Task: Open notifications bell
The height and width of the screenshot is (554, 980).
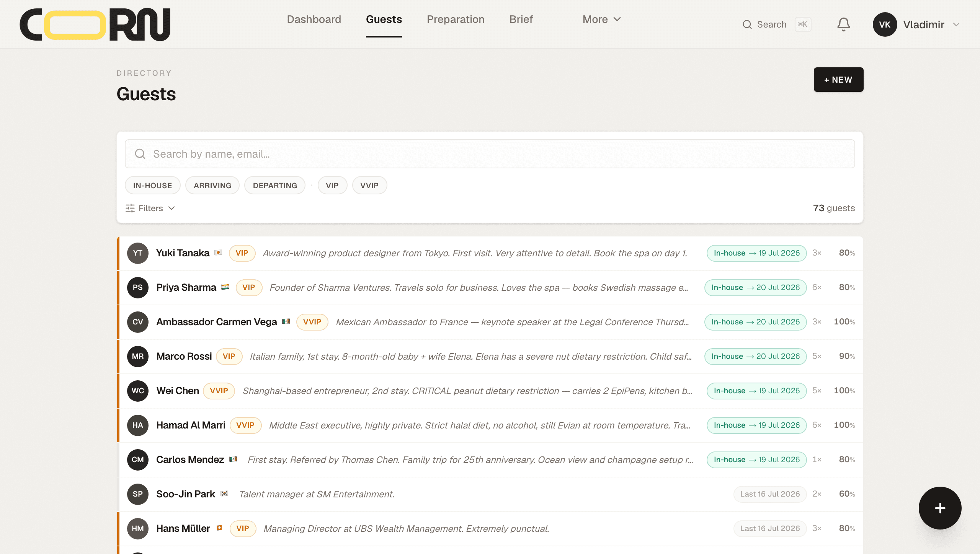Action: click(843, 24)
